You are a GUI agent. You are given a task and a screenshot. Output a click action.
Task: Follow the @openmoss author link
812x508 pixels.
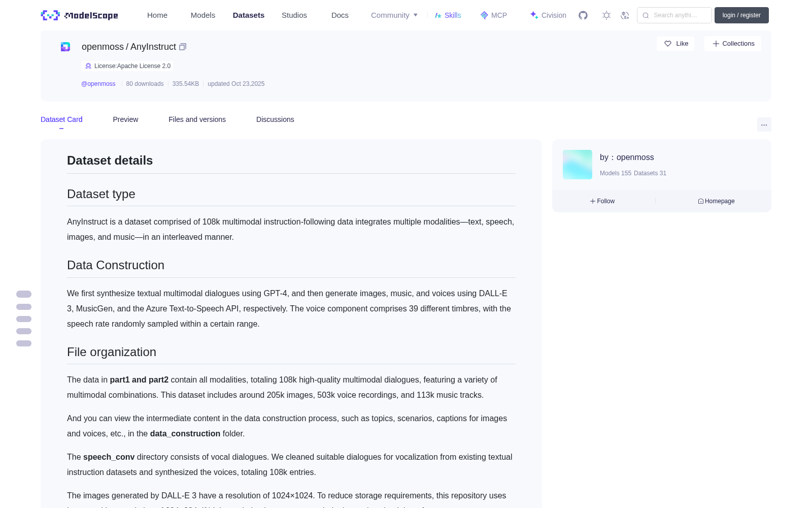click(98, 84)
